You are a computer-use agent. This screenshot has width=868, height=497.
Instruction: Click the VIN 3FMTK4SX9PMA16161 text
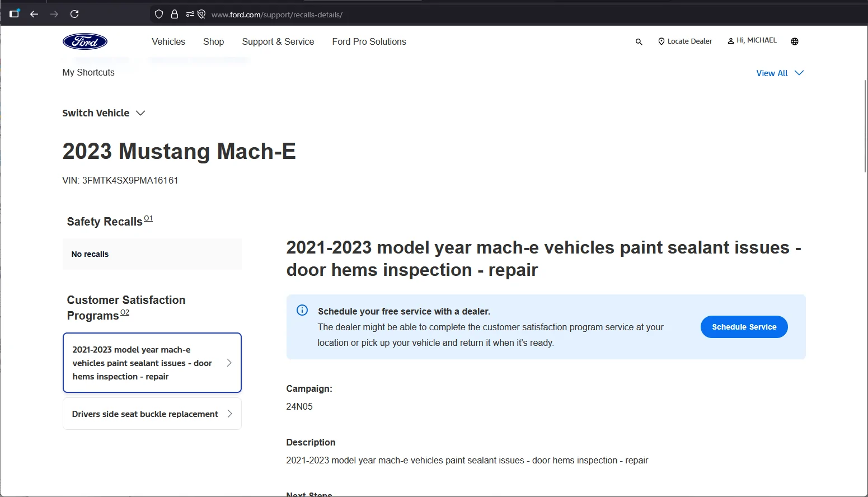(x=120, y=180)
